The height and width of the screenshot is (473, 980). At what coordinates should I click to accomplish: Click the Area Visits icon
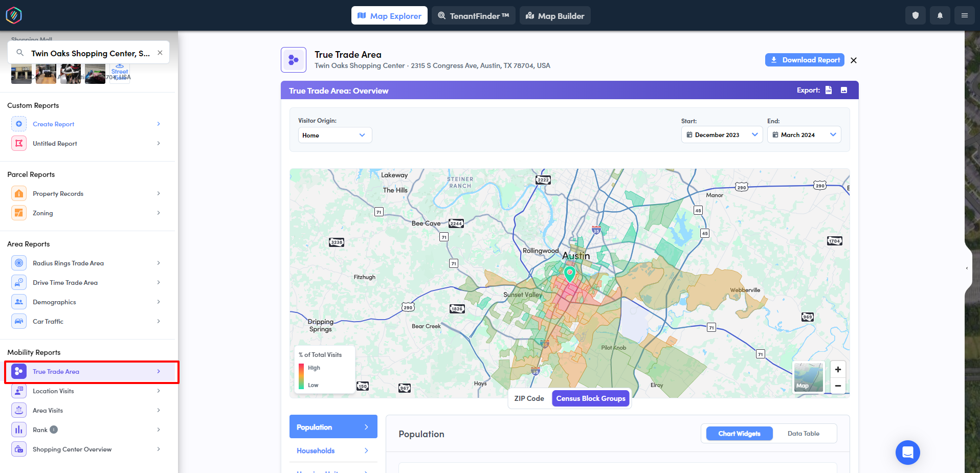pos(19,410)
